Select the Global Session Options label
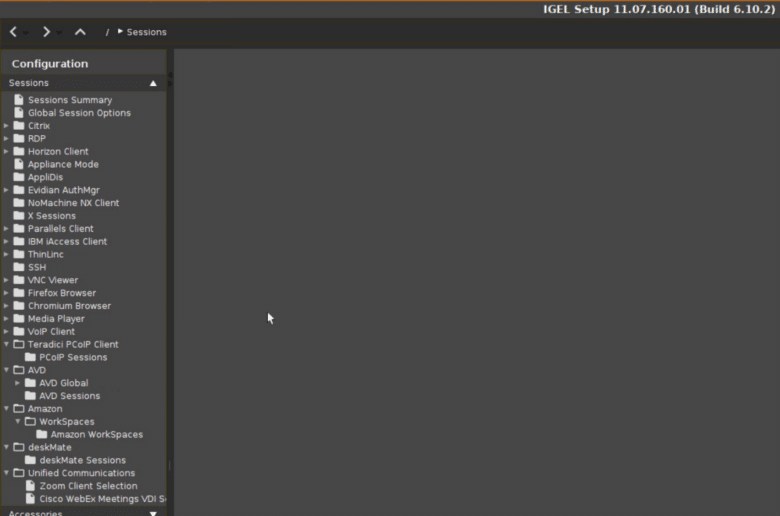Screen dimensions: 780x516 (80, 113)
